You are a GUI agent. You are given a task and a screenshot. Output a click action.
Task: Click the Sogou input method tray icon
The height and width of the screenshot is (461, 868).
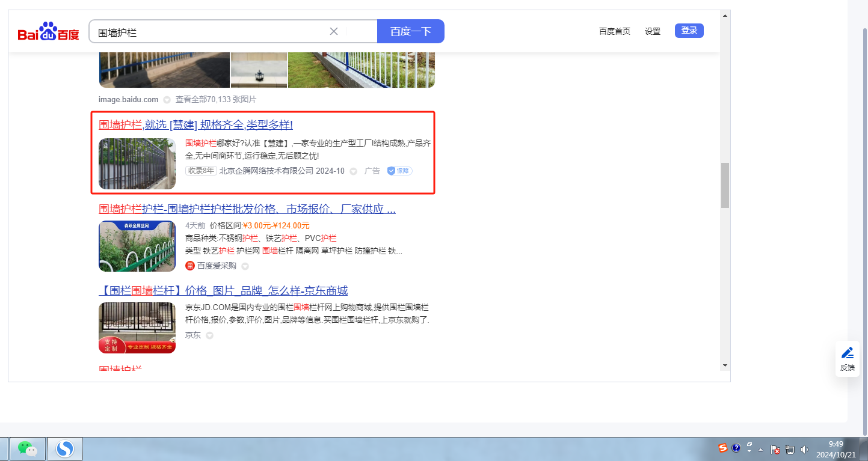(722, 448)
